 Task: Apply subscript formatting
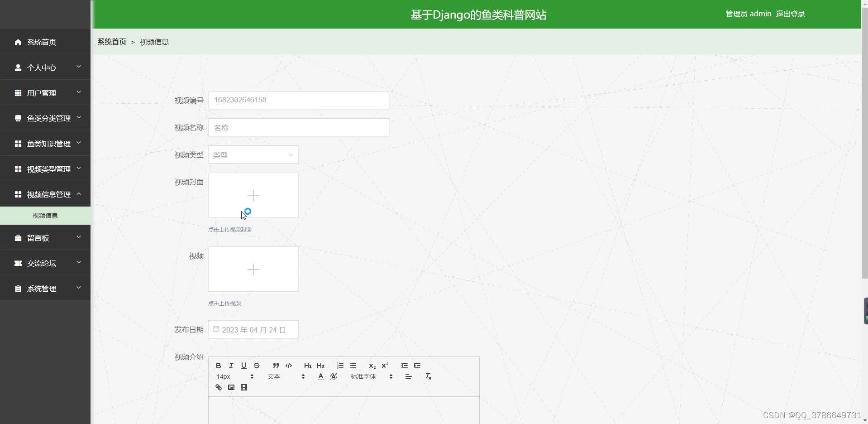click(x=372, y=366)
